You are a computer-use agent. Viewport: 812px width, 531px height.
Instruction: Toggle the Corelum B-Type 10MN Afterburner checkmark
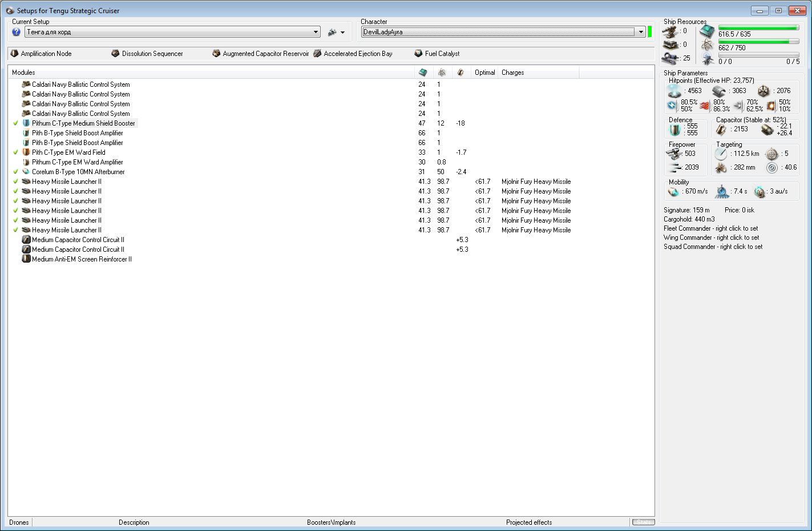pos(16,172)
